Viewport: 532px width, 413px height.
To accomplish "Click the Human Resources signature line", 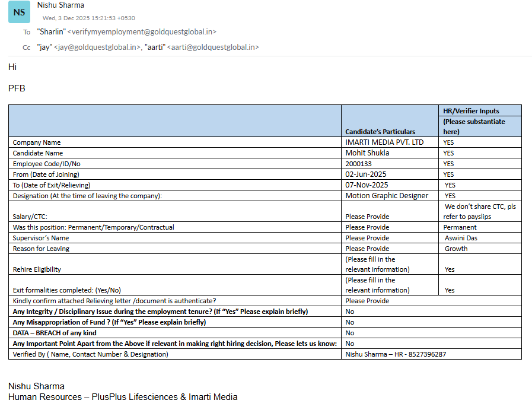I will tap(123, 397).
